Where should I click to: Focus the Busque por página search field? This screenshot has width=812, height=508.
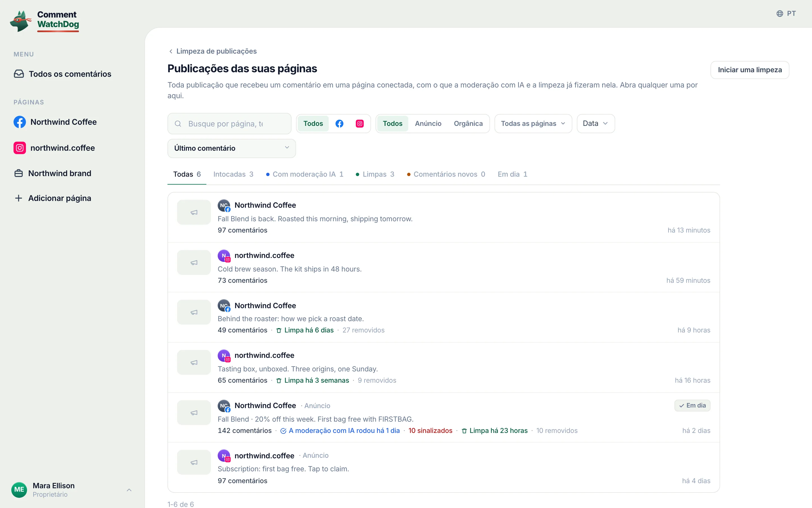(230, 124)
